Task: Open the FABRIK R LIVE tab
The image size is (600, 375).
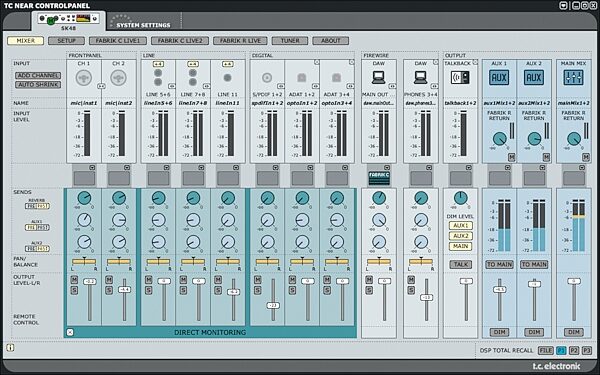Action: (x=240, y=41)
